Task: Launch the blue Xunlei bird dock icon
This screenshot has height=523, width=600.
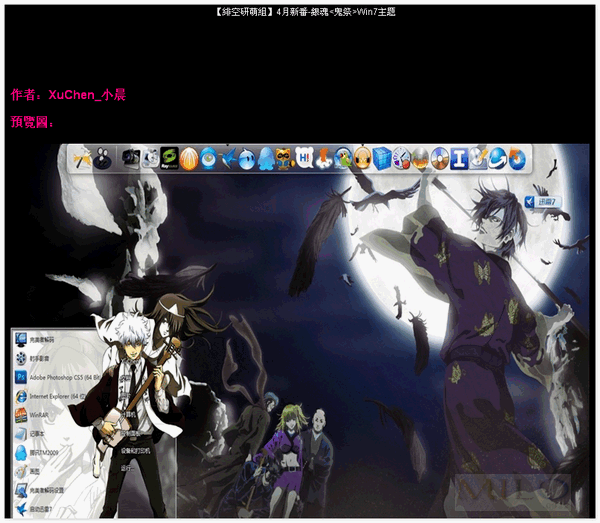Action: click(x=228, y=159)
